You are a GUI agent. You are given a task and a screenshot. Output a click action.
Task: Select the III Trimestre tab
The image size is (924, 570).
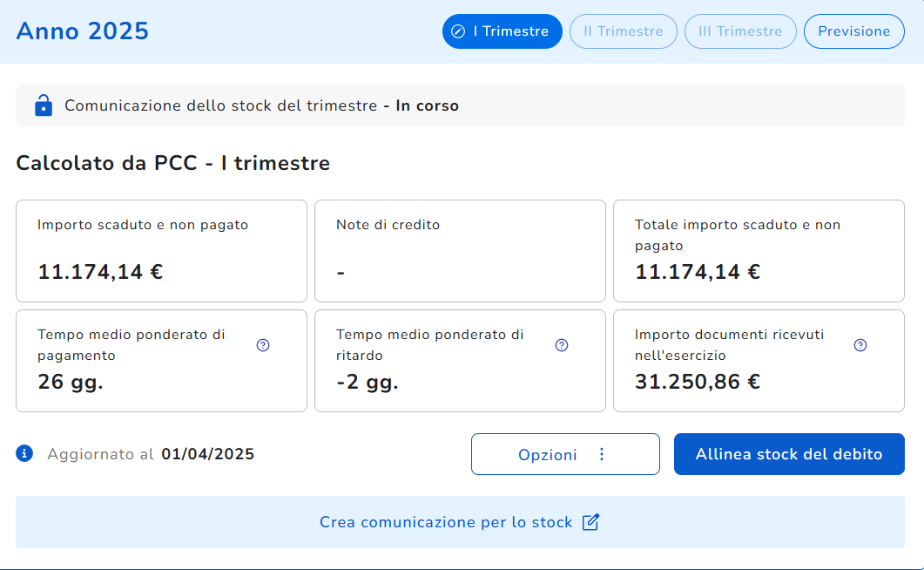(x=740, y=31)
